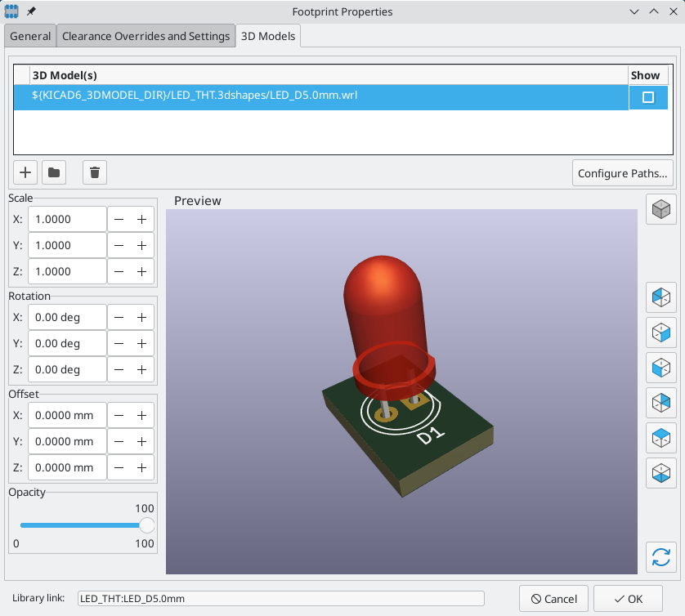Image resolution: width=685 pixels, height=616 pixels.
Task: Reload the 3D model preview
Action: tap(660, 557)
